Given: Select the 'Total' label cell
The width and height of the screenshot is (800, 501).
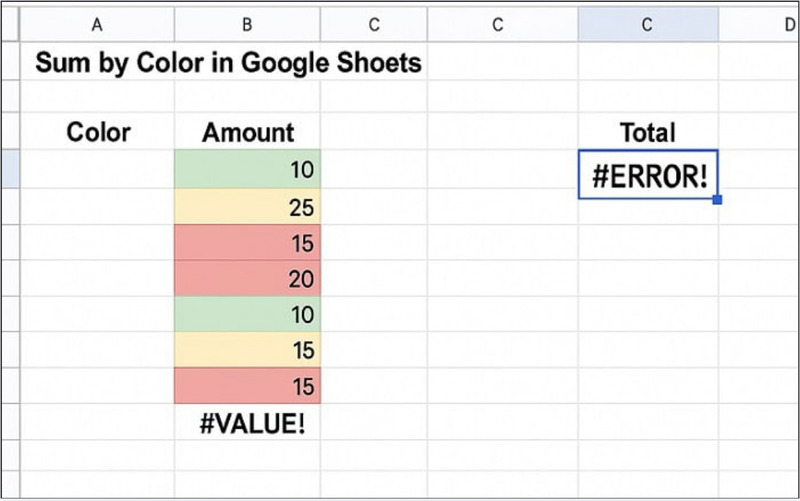Looking at the screenshot, I should tap(647, 132).
